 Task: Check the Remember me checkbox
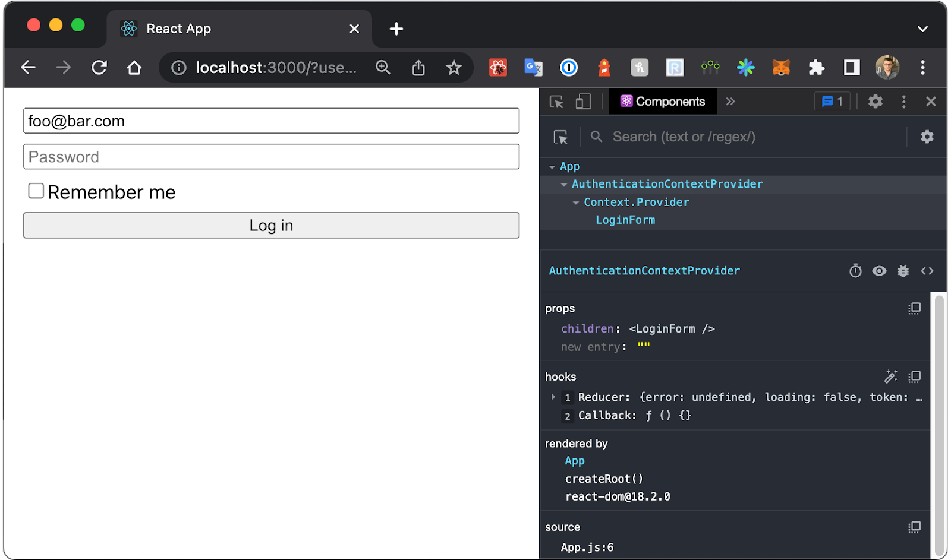point(36,191)
